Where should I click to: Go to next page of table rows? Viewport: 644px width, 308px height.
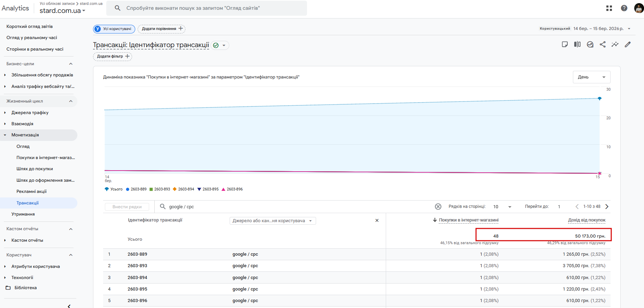[x=607, y=206]
